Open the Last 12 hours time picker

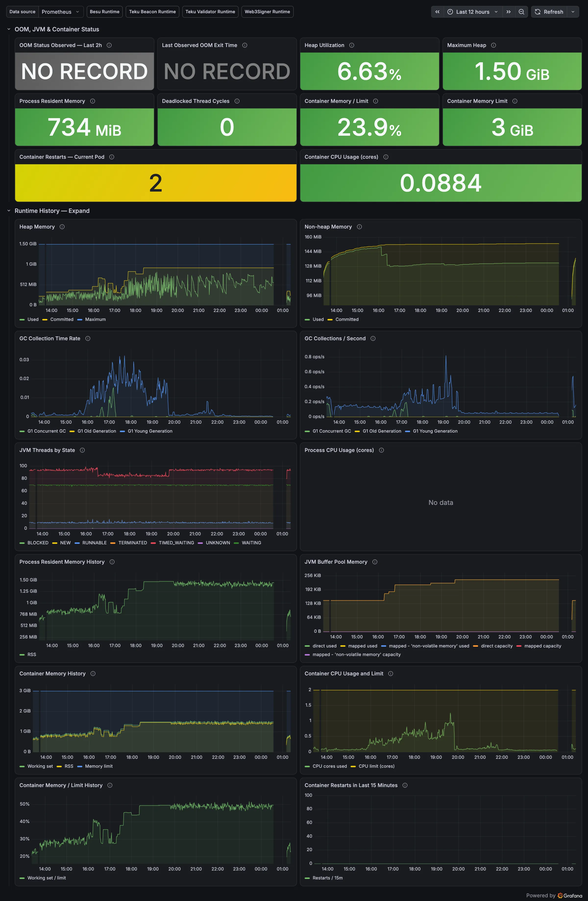[x=473, y=12]
